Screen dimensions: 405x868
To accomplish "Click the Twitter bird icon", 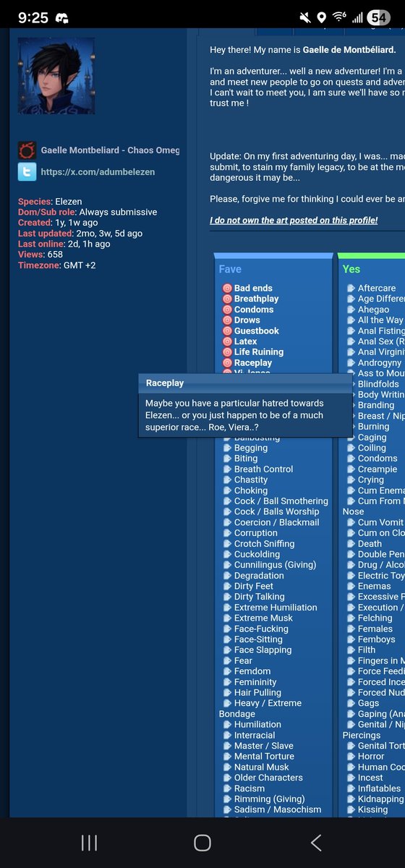I will click(27, 172).
